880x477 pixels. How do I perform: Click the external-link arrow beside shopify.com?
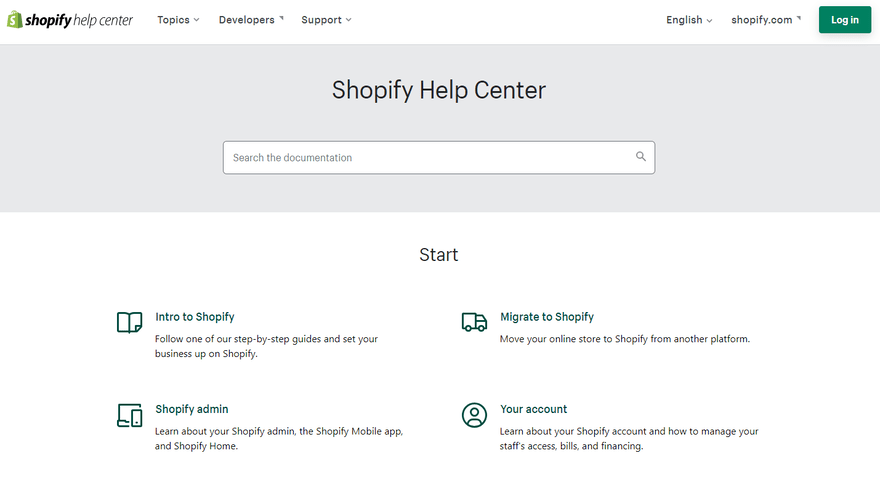pyautogui.click(x=799, y=19)
